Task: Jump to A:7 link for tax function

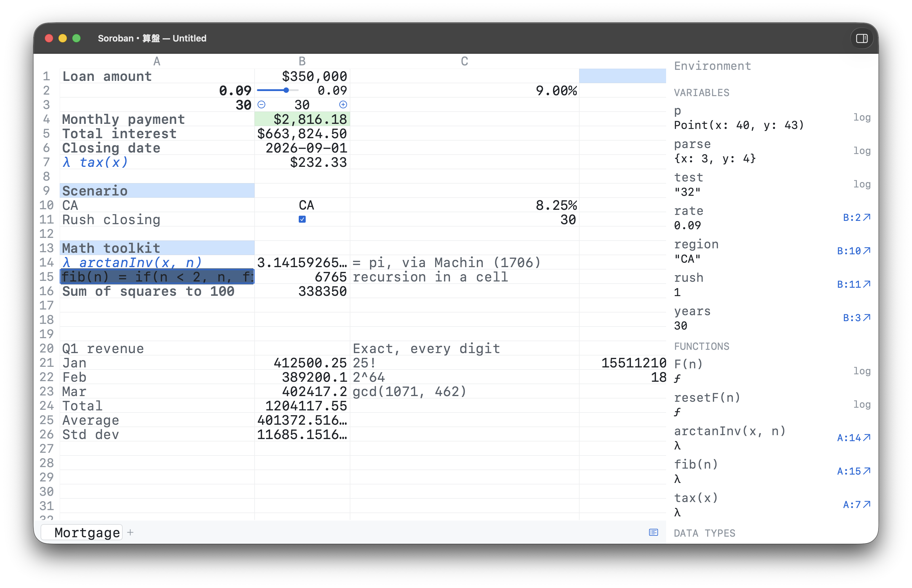Action: tap(857, 505)
